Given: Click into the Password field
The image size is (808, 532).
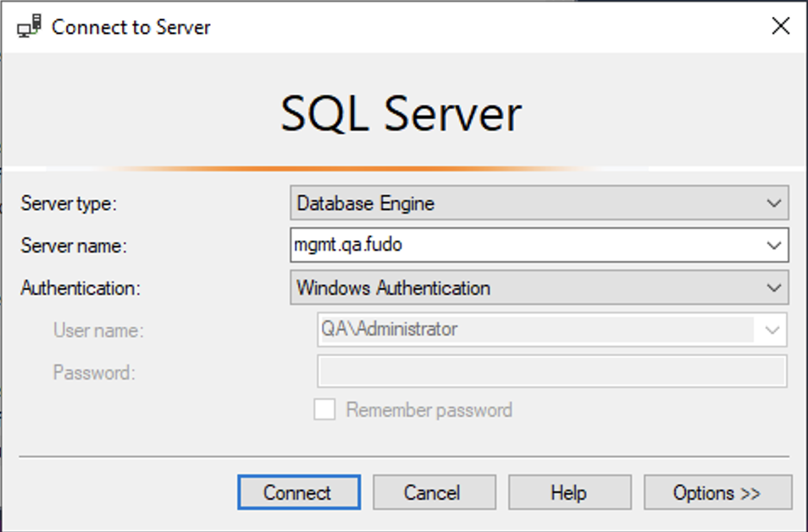Looking at the screenshot, I should point(552,371).
